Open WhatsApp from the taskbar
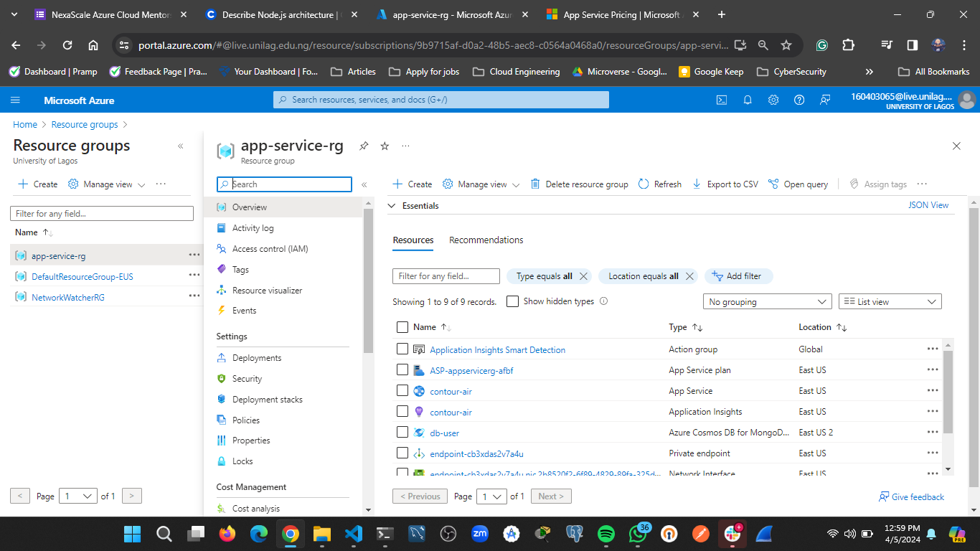Image resolution: width=980 pixels, height=551 pixels. coord(638,534)
